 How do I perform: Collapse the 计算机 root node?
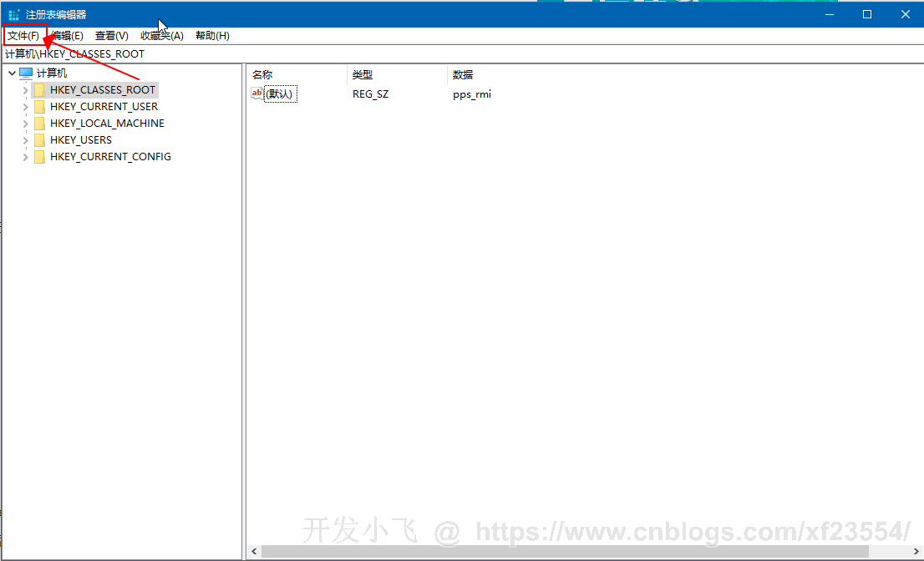coord(12,73)
